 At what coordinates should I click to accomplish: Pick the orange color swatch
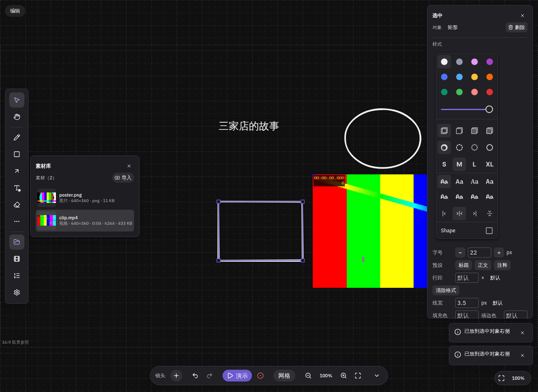click(x=490, y=77)
